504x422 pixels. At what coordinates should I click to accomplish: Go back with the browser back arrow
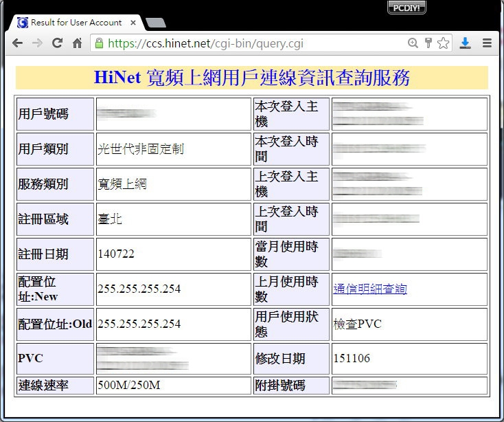coord(17,43)
